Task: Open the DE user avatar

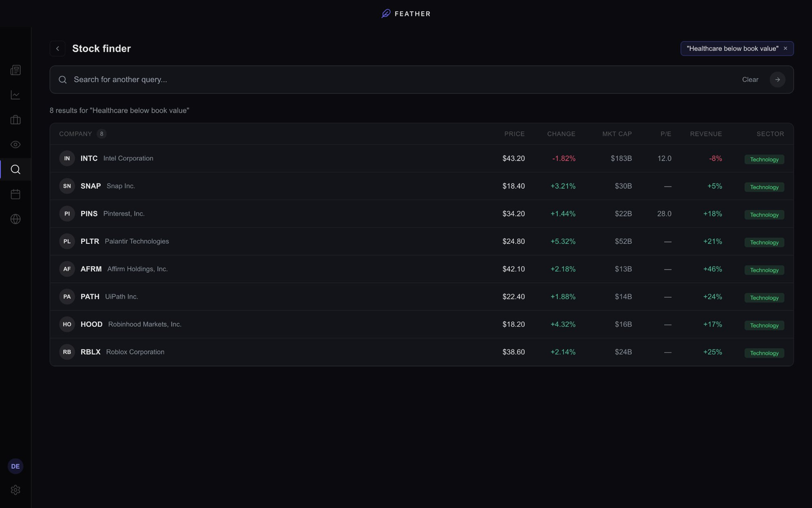Action: pyautogui.click(x=15, y=466)
